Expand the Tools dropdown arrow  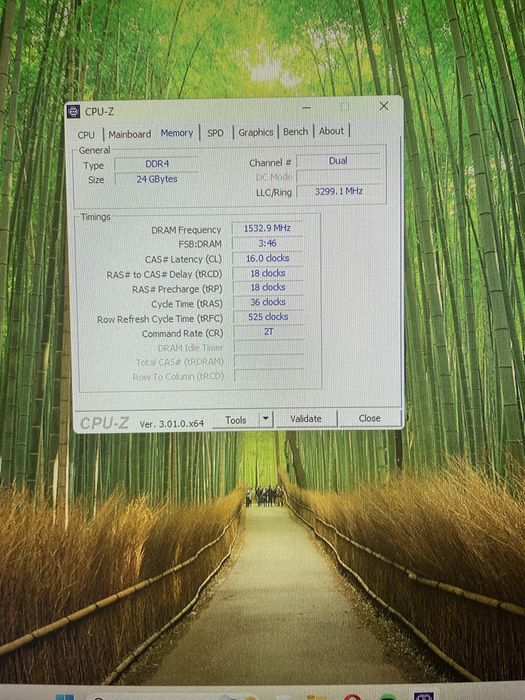click(x=266, y=419)
